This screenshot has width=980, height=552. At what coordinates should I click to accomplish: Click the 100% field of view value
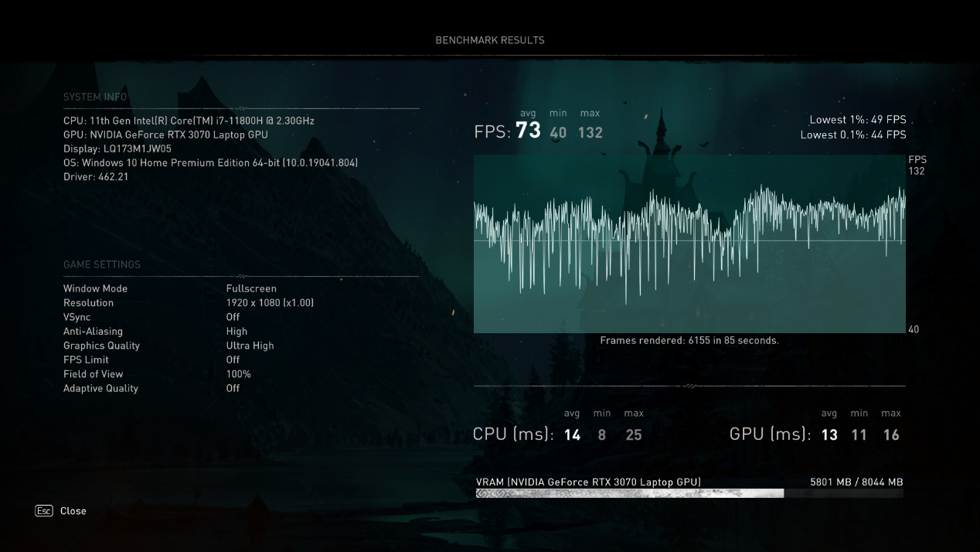coord(238,374)
